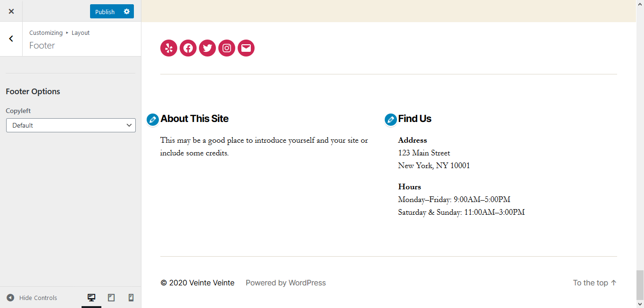Open the Instagram social icon link
The width and height of the screenshot is (644, 308).
click(227, 48)
